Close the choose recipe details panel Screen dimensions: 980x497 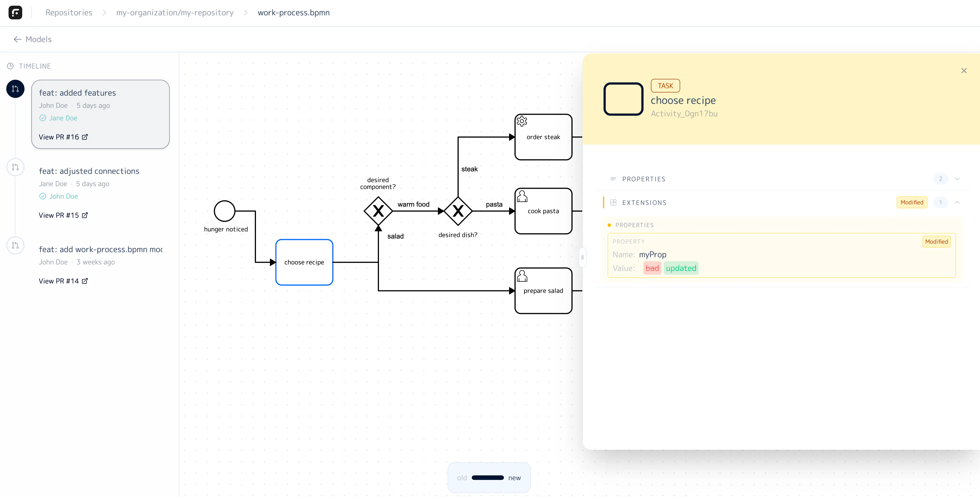click(964, 71)
